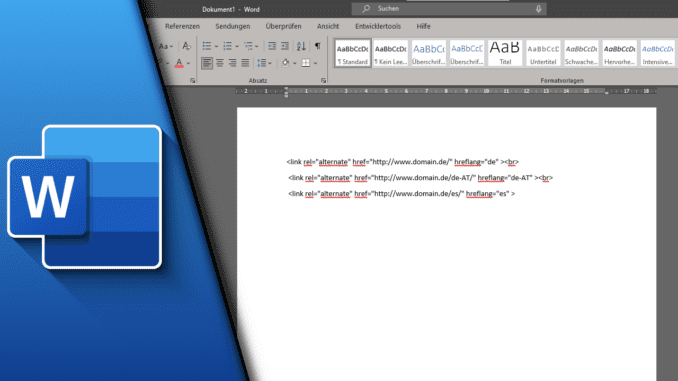Click the shading paint bucket icon
This screenshot has width=678, height=381.
pyautogui.click(x=285, y=63)
